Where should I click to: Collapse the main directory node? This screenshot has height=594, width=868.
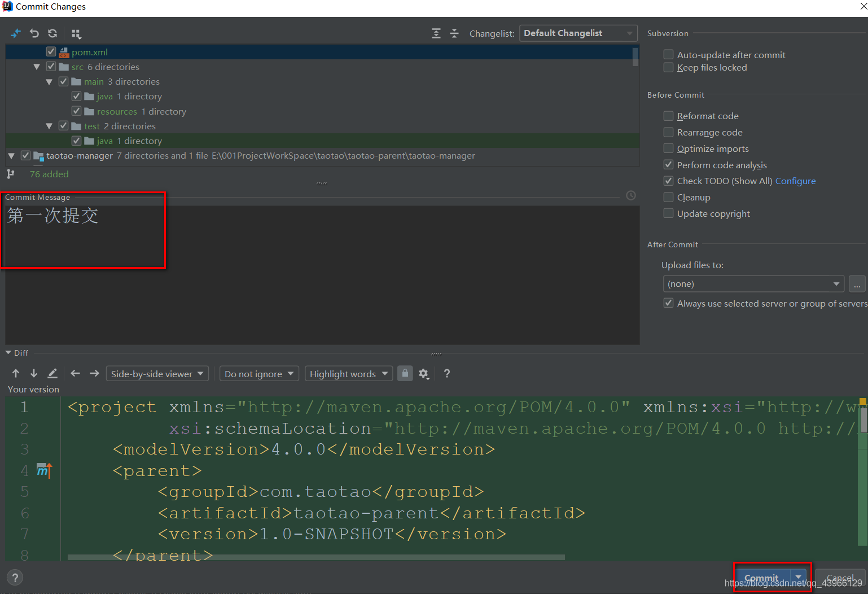[x=49, y=81]
